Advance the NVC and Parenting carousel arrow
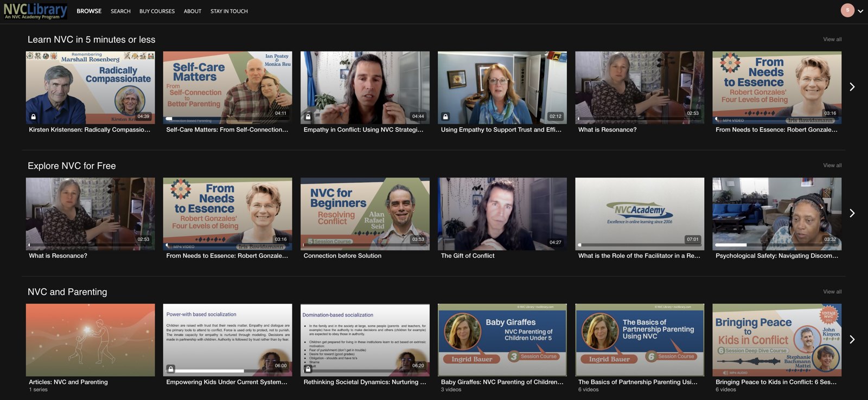 (x=852, y=339)
